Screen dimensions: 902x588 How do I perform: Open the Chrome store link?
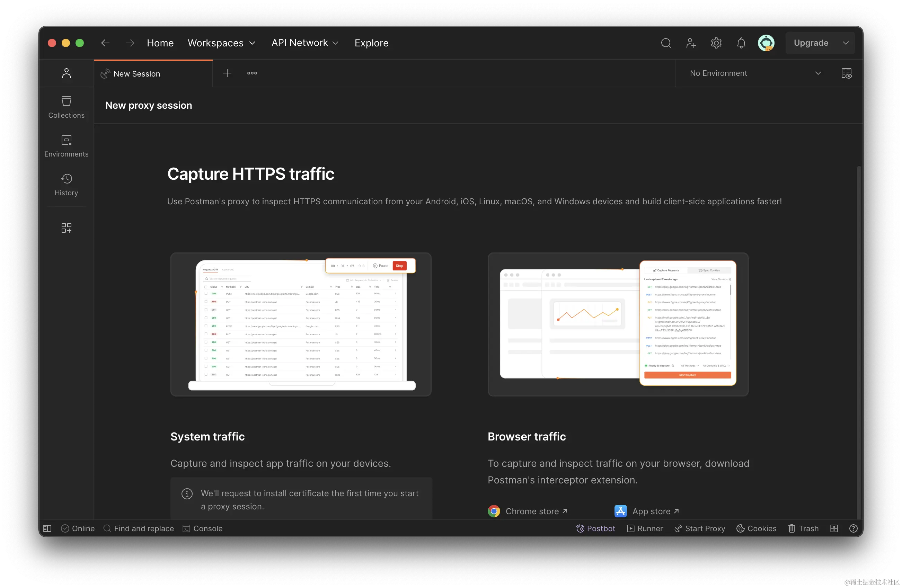click(x=532, y=511)
